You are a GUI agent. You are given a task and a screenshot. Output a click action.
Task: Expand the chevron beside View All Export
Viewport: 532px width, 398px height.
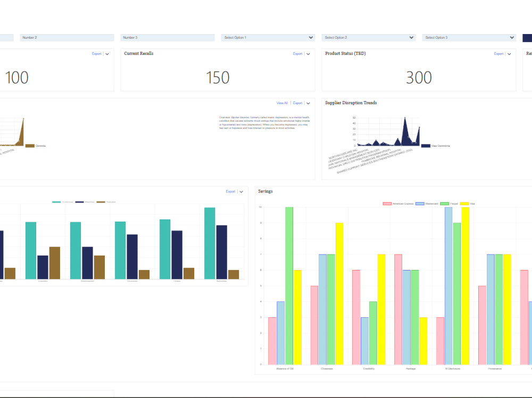(x=308, y=103)
